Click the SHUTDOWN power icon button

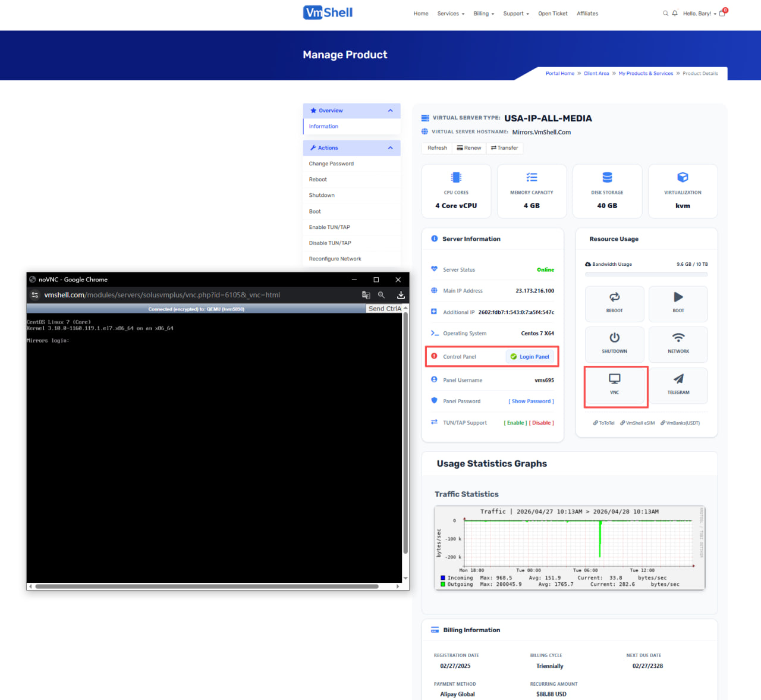coord(614,344)
